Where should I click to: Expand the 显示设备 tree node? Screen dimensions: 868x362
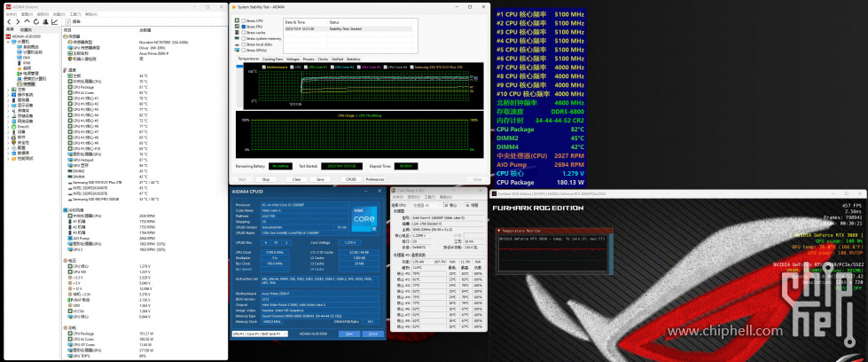pos(8,106)
